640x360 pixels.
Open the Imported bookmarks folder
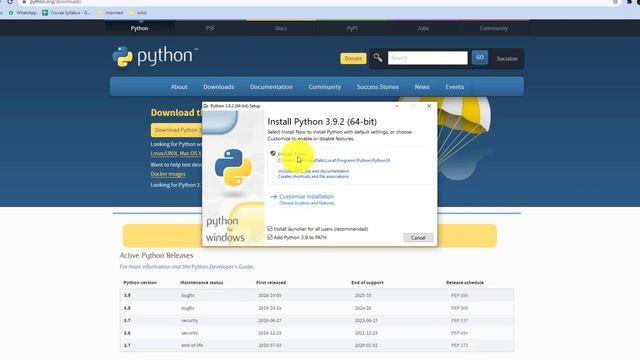click(x=110, y=13)
